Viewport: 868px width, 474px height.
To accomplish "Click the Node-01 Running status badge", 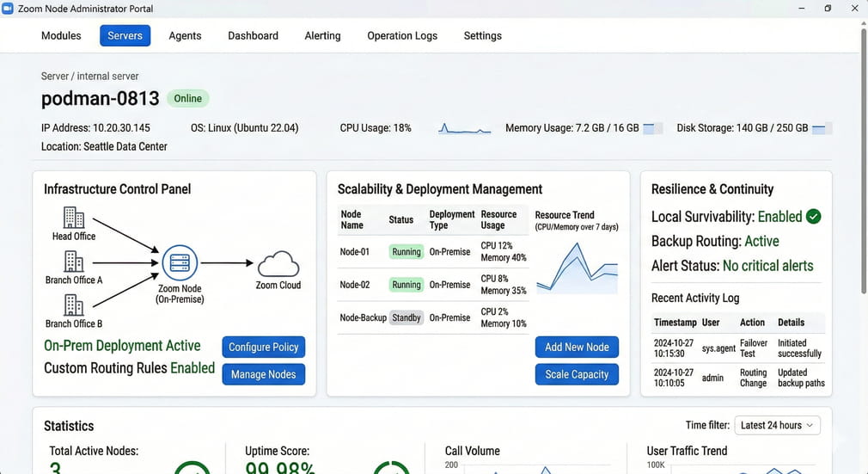I will (x=406, y=252).
